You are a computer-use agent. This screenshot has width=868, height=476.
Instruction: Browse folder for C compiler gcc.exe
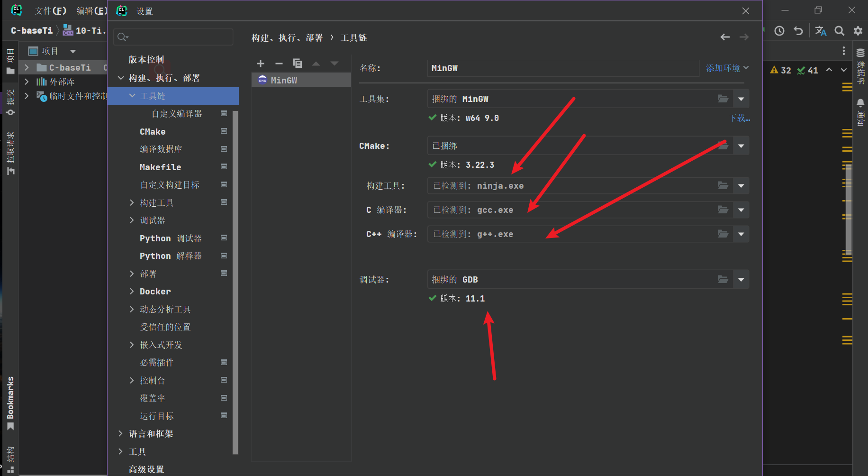tap(723, 210)
